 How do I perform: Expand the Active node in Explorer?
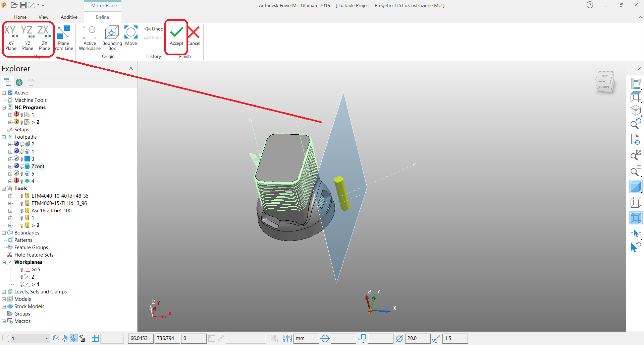point(4,93)
